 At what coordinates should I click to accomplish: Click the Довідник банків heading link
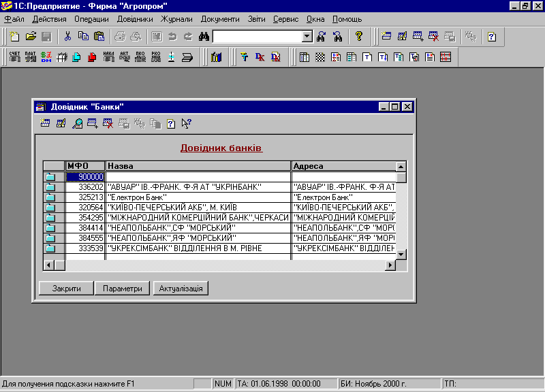point(221,148)
